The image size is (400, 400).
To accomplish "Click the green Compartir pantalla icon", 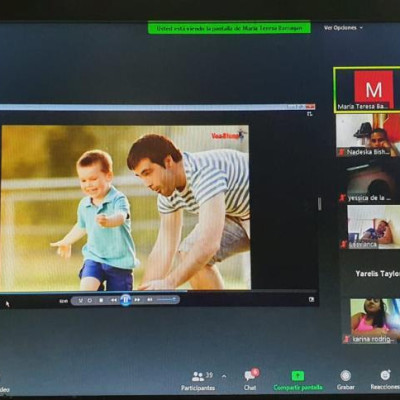I will coord(298,376).
